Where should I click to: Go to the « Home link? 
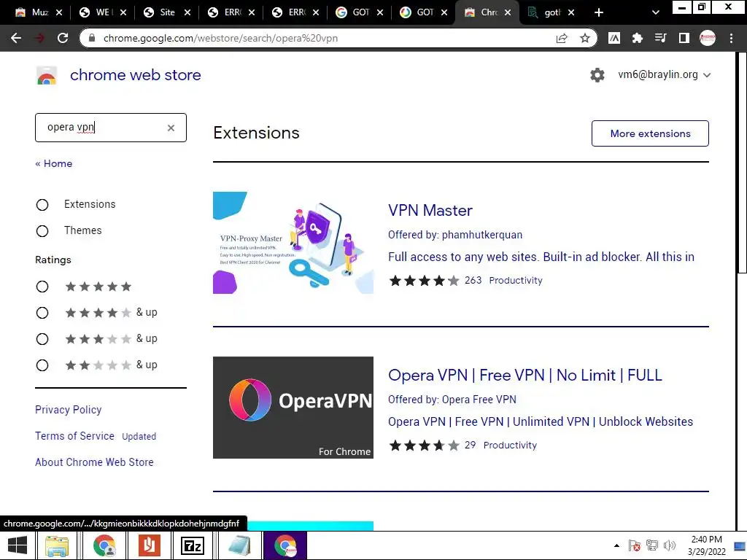coord(54,164)
